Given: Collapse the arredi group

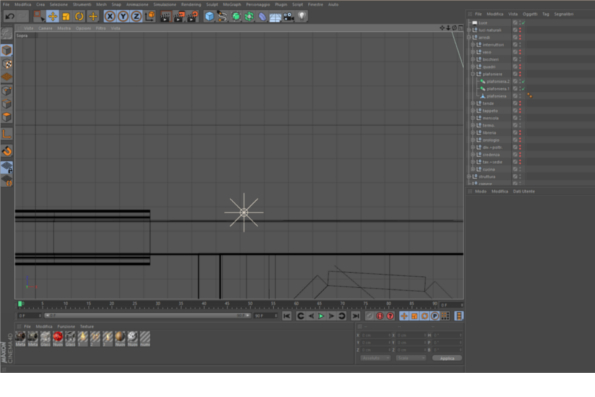Looking at the screenshot, I should pyautogui.click(x=469, y=37).
